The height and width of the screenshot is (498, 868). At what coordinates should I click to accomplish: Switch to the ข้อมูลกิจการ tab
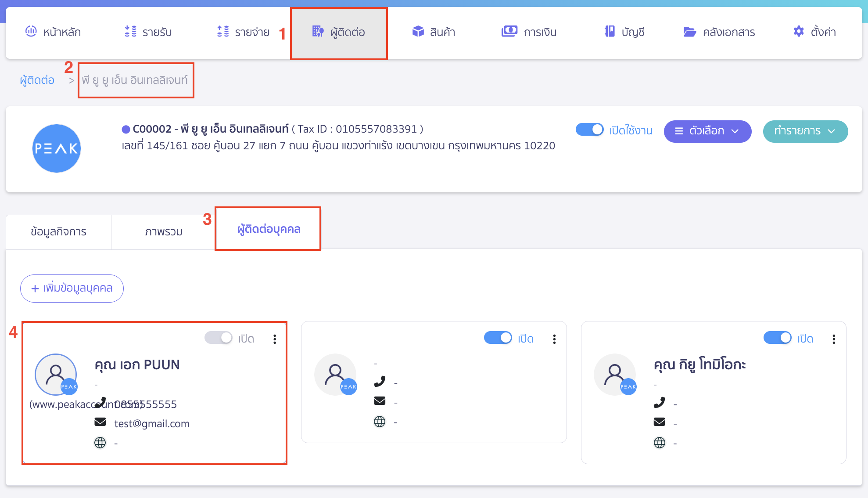click(58, 231)
